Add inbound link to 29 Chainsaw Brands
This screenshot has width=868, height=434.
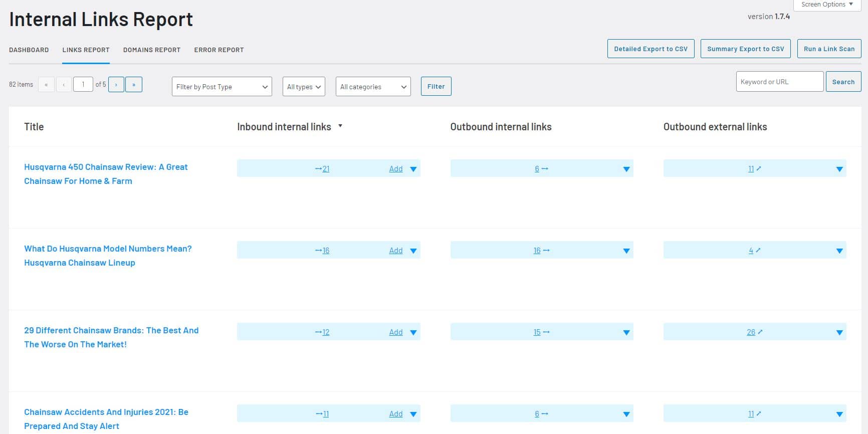(x=396, y=332)
